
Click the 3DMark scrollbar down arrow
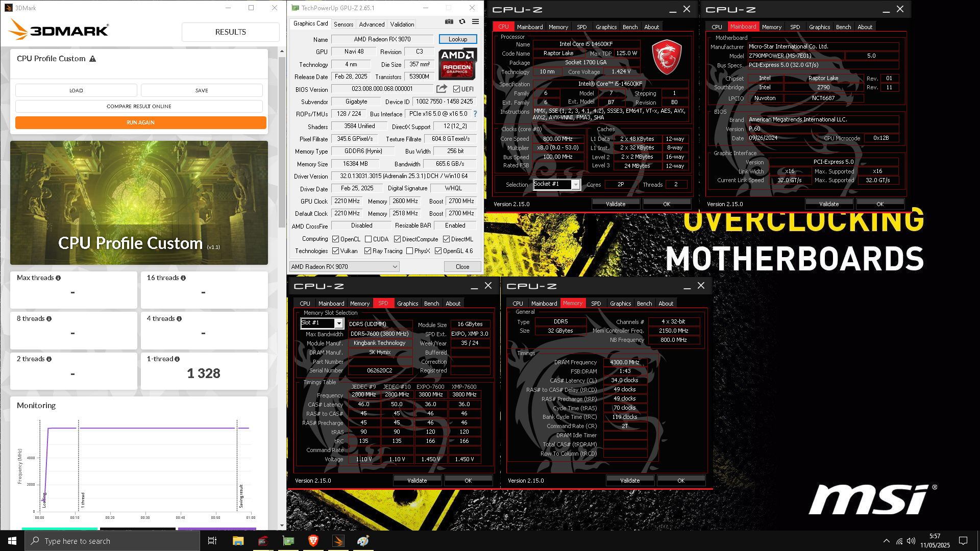282,525
